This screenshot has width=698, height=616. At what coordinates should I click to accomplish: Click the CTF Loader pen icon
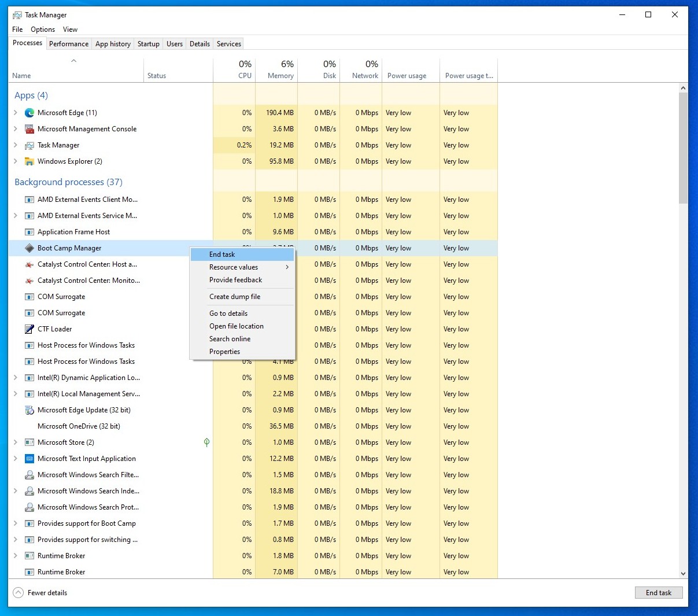point(29,329)
